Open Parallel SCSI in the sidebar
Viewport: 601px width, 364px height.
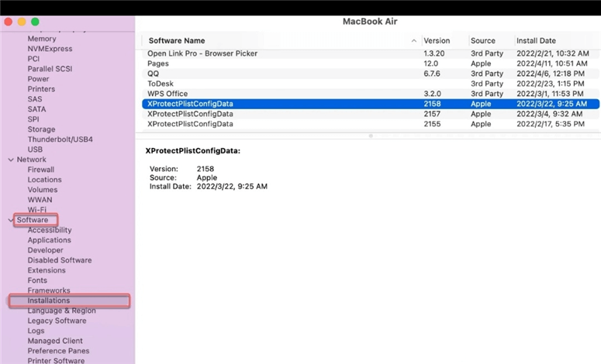tap(50, 69)
